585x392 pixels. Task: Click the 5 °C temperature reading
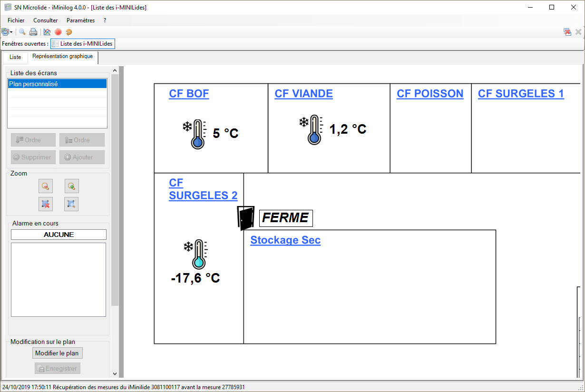(x=225, y=134)
